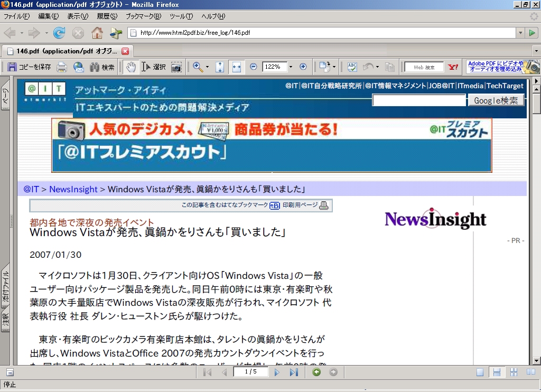
Task: Open the ツール (Tools) menu
Action: point(181,16)
